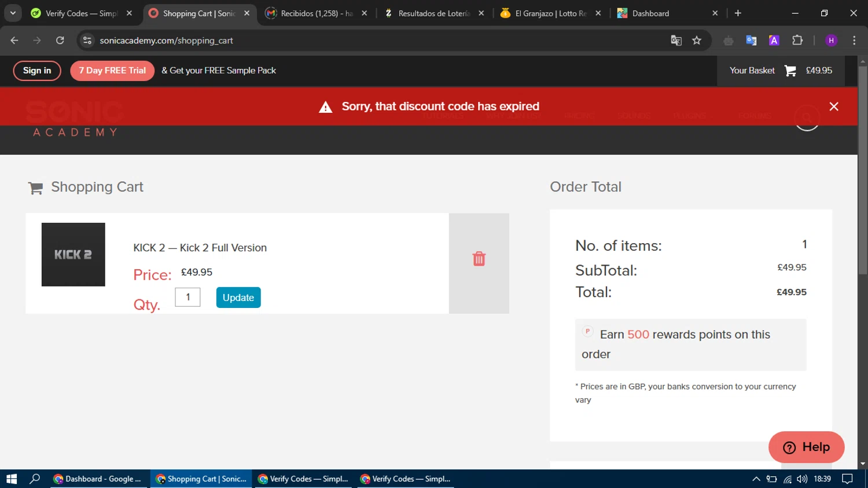Open the Chrome profile avatar H
868x488 pixels.
click(x=832, y=41)
